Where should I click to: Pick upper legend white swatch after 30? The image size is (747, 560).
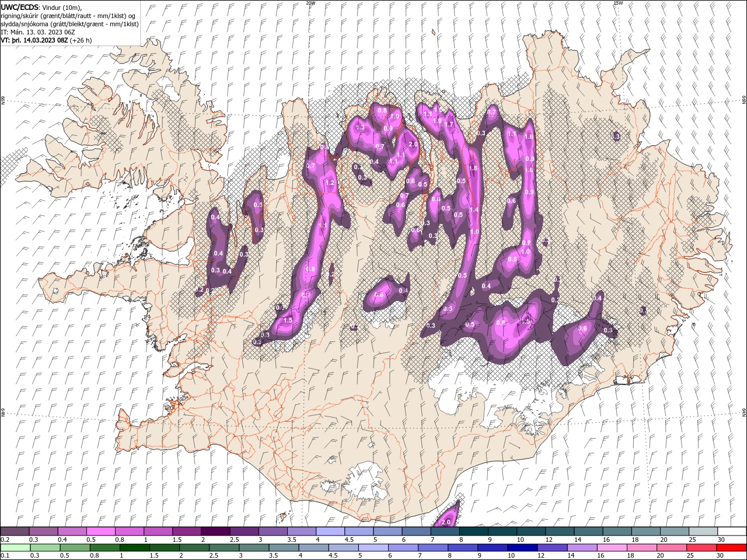732,531
